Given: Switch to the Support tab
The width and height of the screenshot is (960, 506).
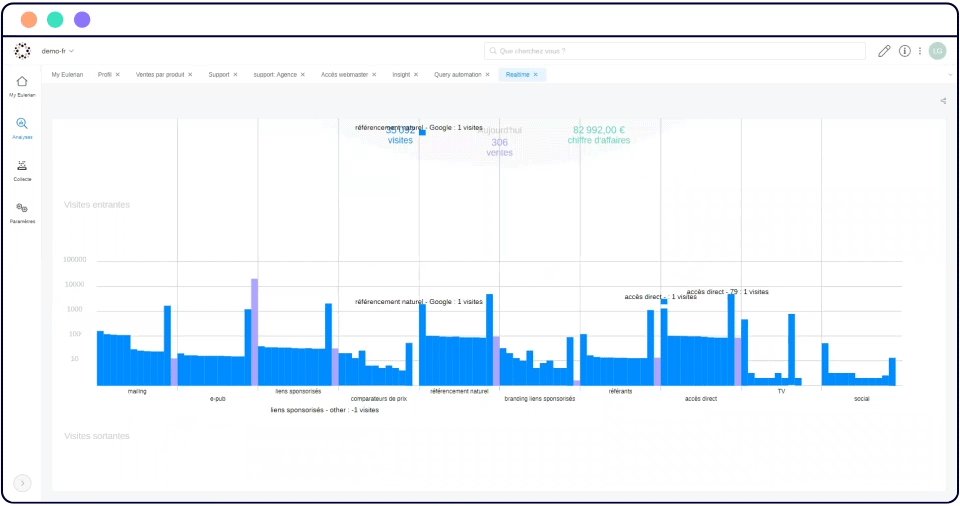Looking at the screenshot, I should point(219,75).
